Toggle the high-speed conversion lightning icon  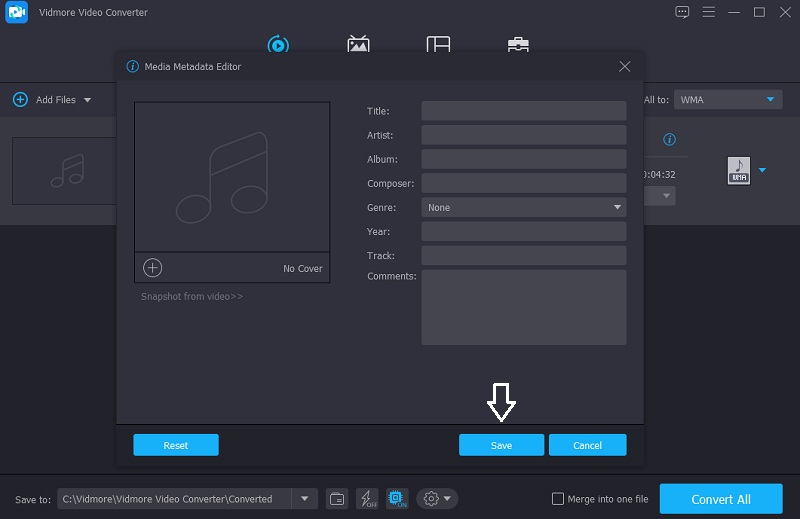[366, 498]
